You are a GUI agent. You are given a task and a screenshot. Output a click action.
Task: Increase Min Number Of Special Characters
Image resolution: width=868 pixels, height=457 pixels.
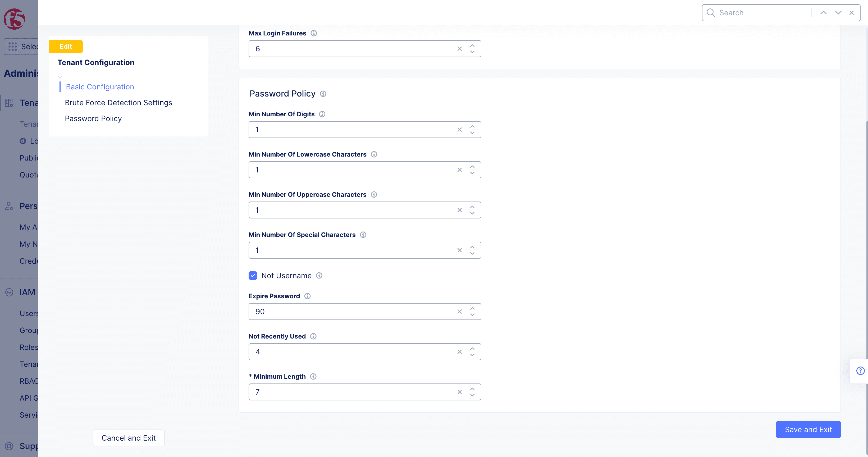(472, 247)
